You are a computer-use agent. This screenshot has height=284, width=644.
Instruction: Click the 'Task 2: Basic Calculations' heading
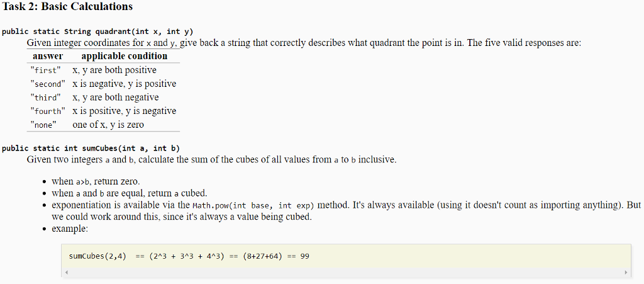pos(67,6)
